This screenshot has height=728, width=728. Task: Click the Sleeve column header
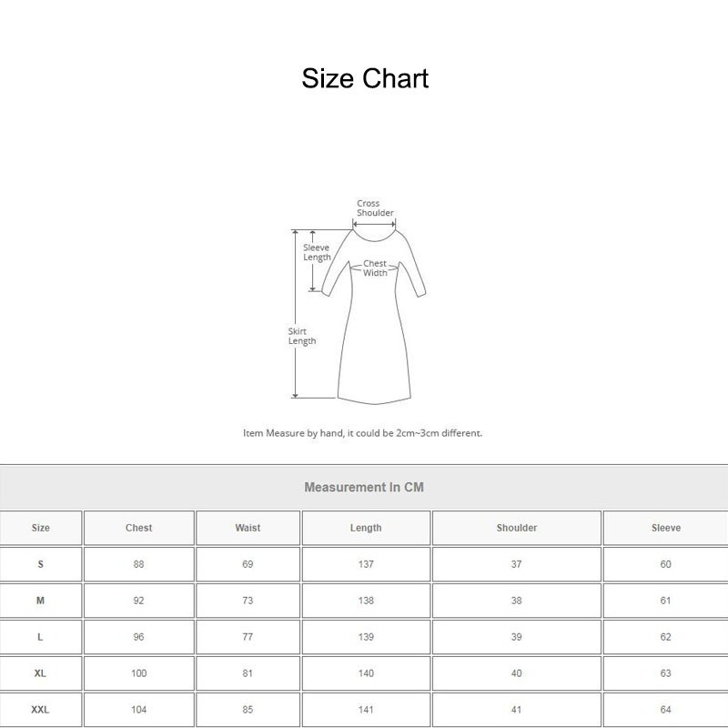click(665, 528)
